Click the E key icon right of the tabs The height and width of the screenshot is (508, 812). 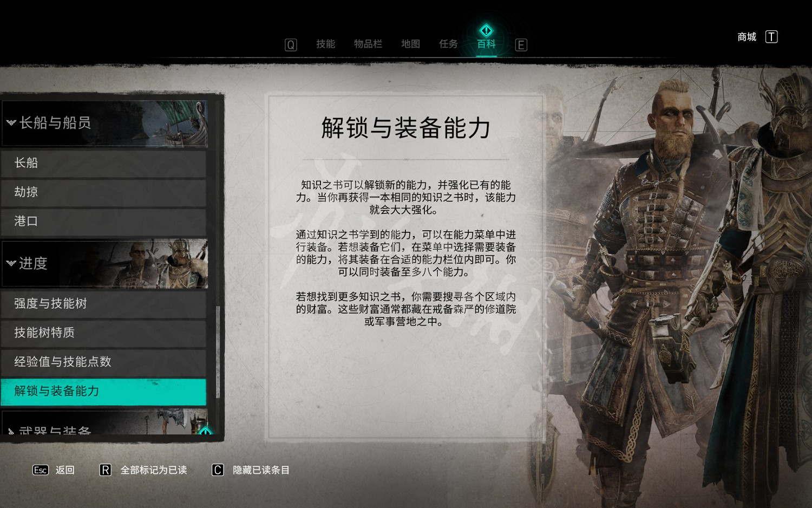(521, 45)
